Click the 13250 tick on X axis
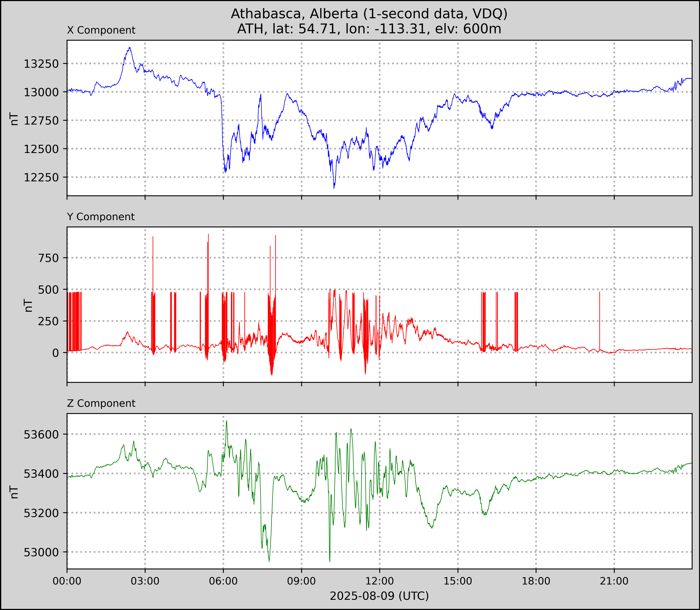Viewport: 700px width, 610px height. [x=41, y=64]
